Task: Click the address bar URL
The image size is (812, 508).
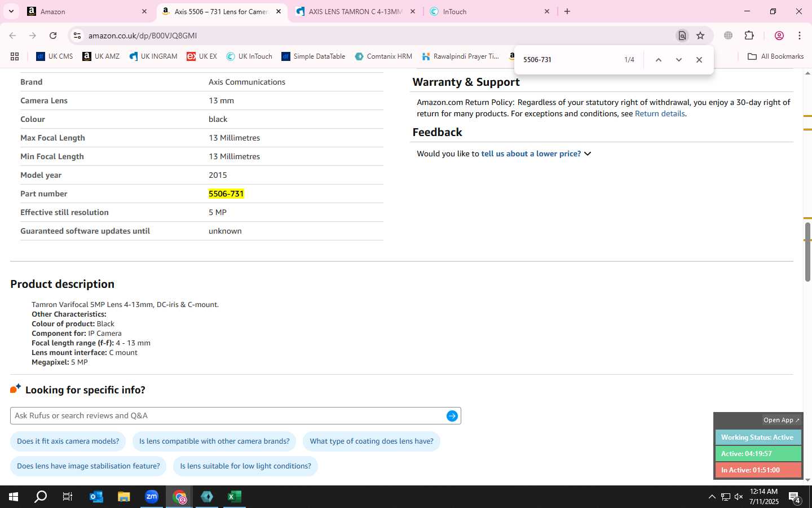Action: click(143, 36)
